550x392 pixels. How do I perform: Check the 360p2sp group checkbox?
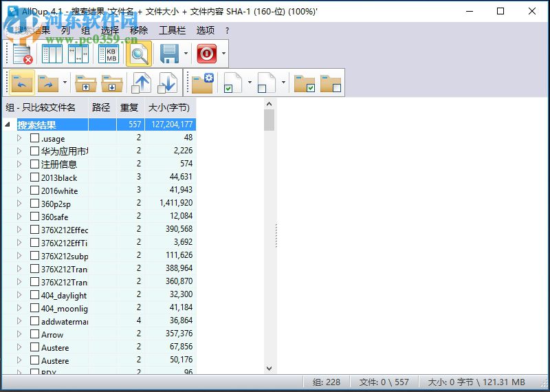click(x=34, y=204)
